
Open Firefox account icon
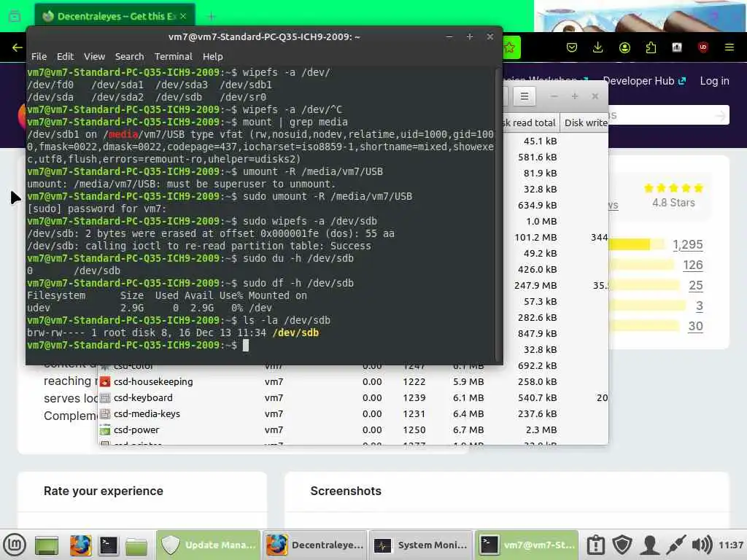(624, 47)
